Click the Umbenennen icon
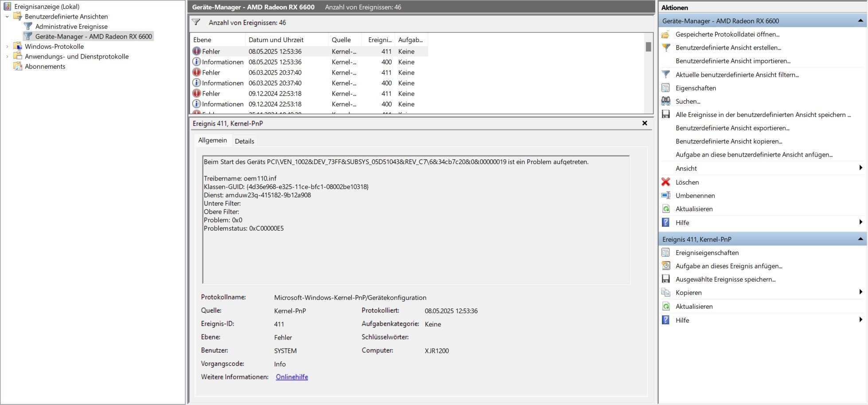 pyautogui.click(x=666, y=195)
